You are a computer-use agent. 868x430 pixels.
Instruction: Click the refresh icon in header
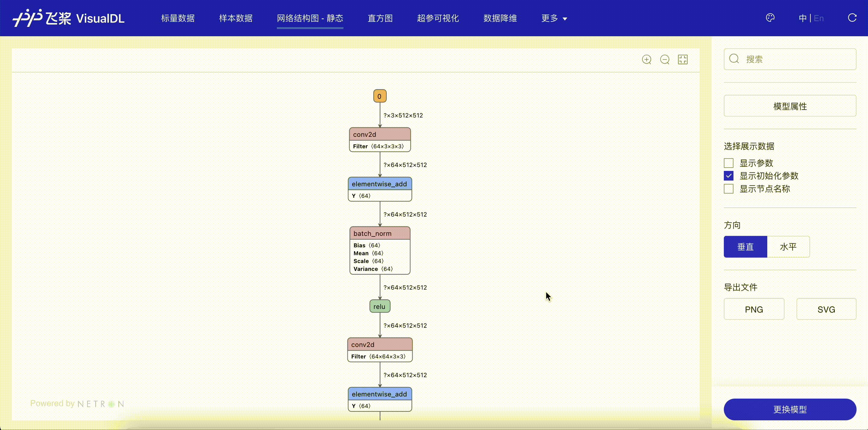(852, 18)
